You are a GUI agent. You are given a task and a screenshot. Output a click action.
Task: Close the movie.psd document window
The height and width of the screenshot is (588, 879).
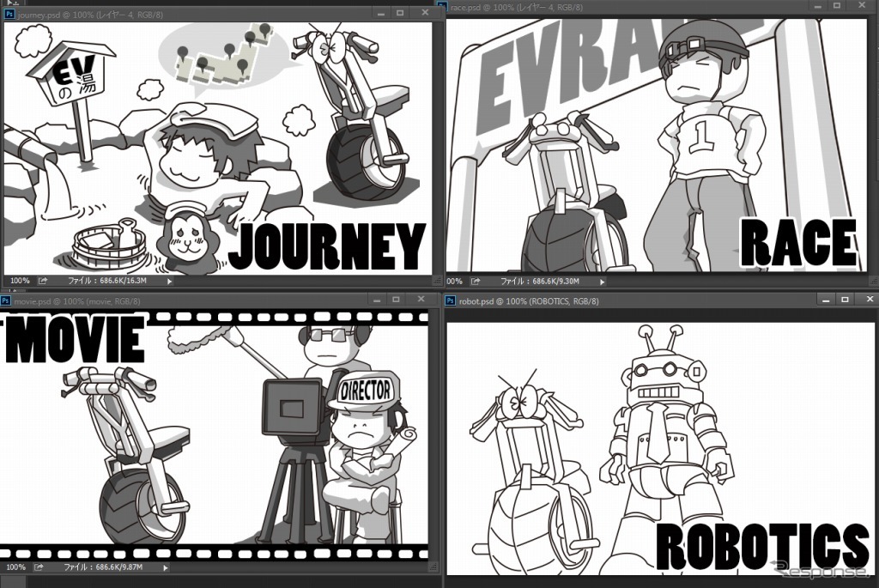click(420, 300)
